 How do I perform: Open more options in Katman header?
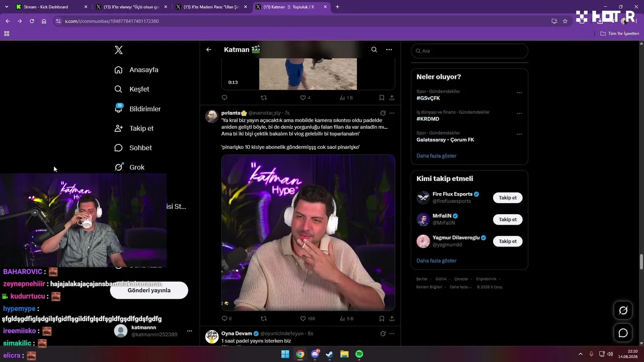coord(389,50)
